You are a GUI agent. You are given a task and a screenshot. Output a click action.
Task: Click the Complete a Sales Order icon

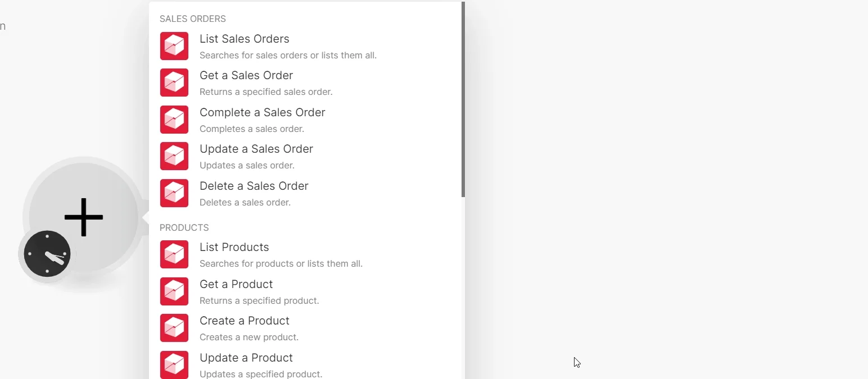tap(174, 120)
